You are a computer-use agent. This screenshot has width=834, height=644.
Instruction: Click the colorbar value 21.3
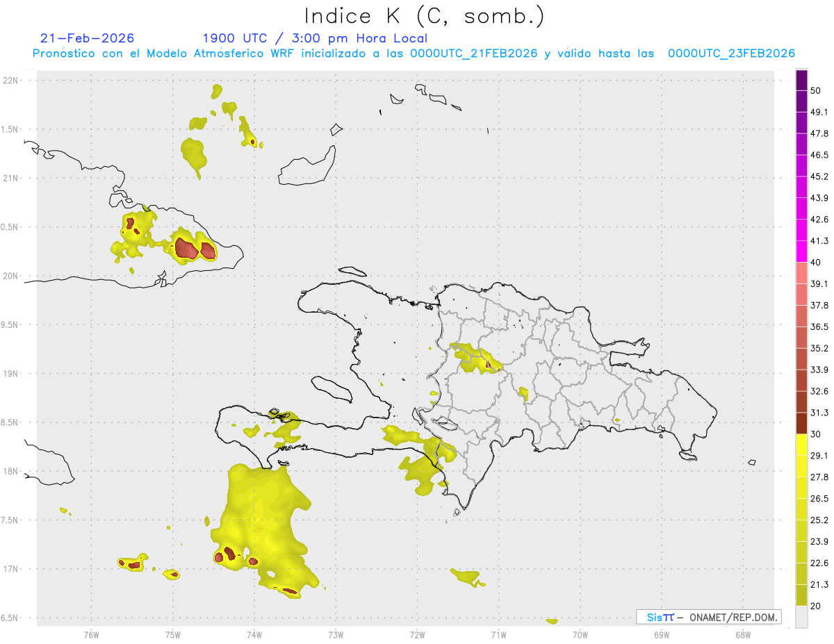click(819, 585)
